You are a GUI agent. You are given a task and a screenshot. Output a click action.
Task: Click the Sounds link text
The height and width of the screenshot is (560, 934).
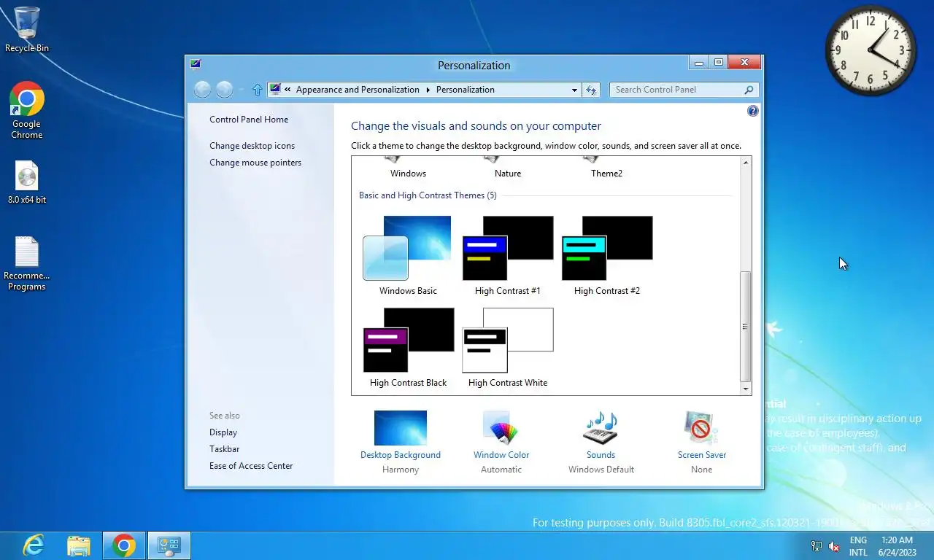601,455
